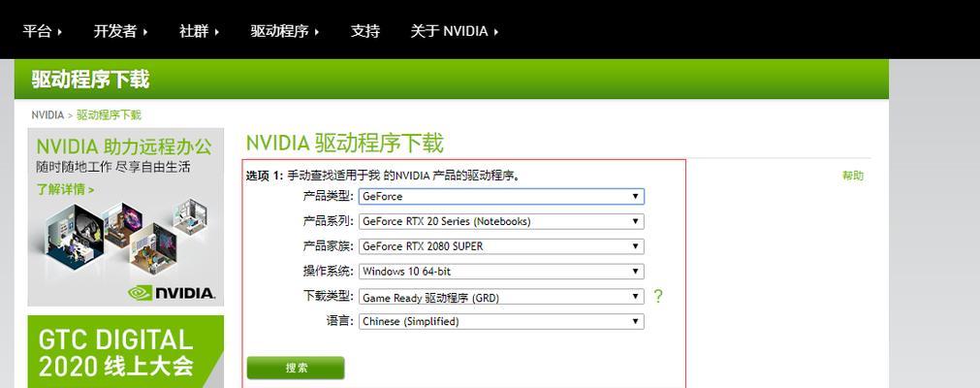Click the 驱动程序下载 breadcrumb link
This screenshot has width=980, height=388.
coord(109,115)
